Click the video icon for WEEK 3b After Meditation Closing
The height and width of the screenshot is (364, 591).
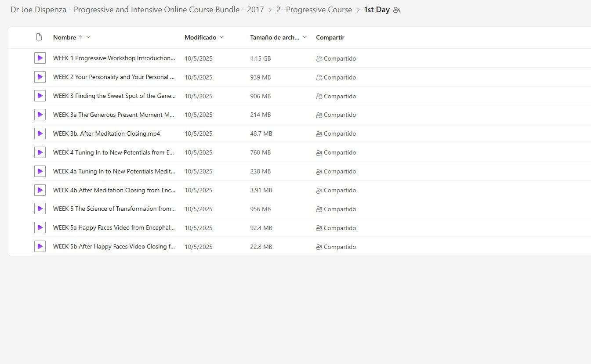pyautogui.click(x=40, y=133)
